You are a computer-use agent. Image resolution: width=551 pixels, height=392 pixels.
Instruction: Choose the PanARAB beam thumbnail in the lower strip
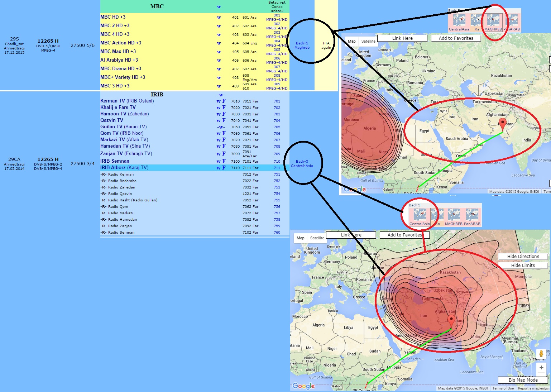(472, 217)
